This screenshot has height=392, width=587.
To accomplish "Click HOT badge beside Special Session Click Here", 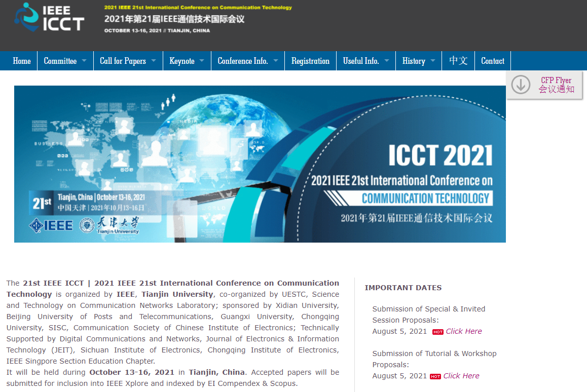I will (437, 332).
